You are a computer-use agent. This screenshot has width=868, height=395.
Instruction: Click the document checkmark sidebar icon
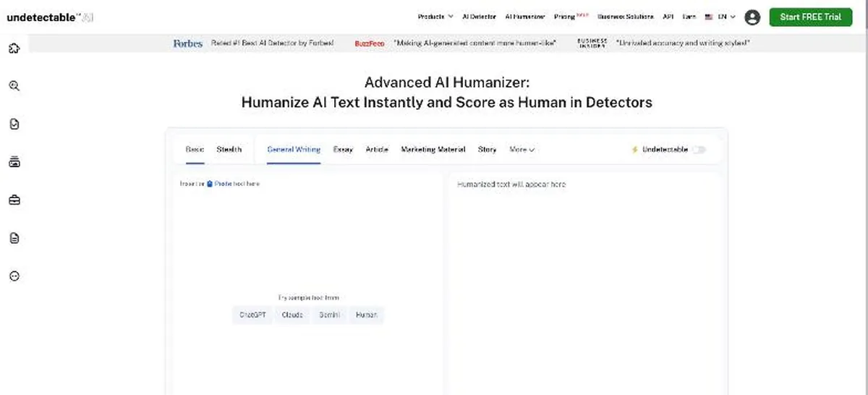pos(14,124)
